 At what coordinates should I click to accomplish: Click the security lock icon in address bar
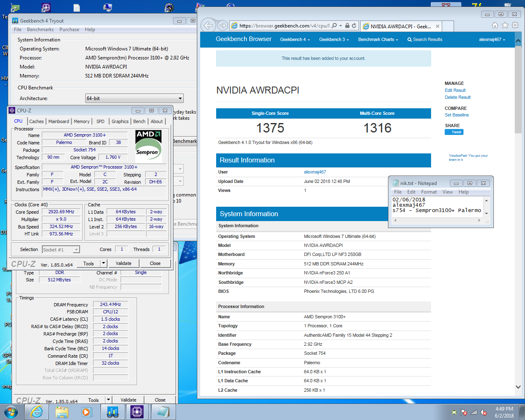tap(347, 25)
